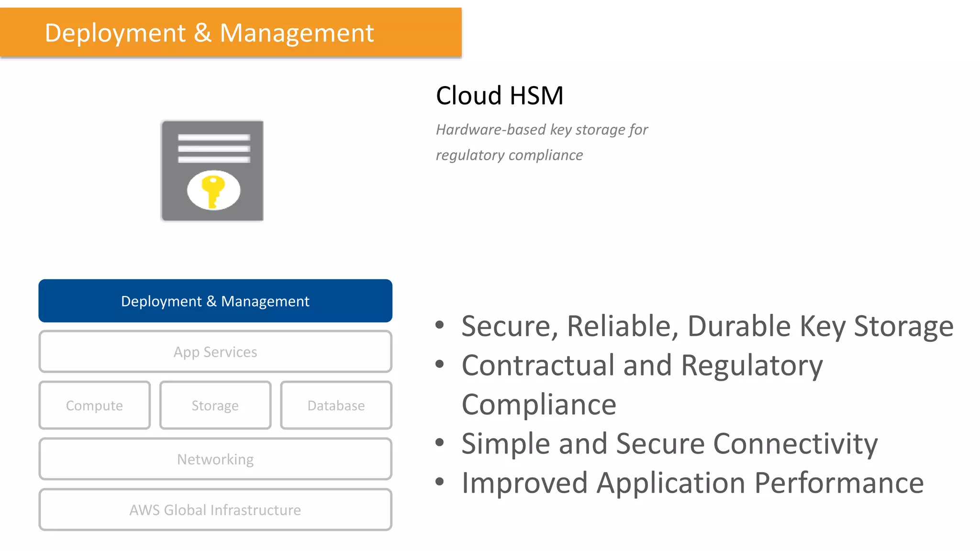Viewport: 980px width, 551px height.
Task: Click the Database box
Action: (x=336, y=405)
